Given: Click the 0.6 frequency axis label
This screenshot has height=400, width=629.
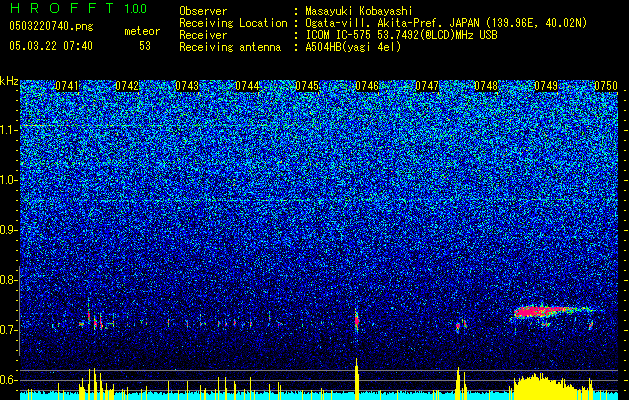Looking at the screenshot, I should click(8, 380).
